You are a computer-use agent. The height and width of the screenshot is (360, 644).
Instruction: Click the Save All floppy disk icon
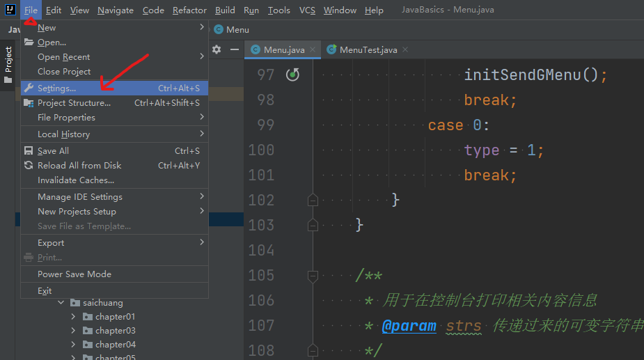29,151
